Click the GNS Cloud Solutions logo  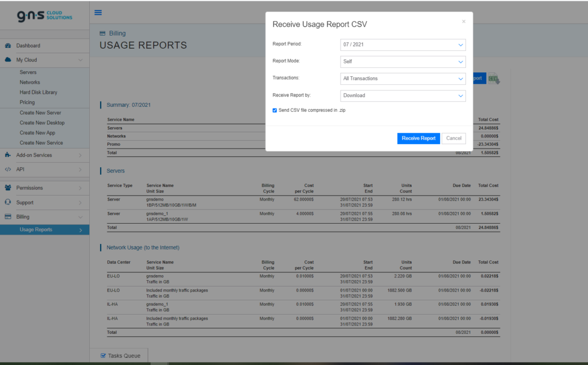click(x=43, y=15)
